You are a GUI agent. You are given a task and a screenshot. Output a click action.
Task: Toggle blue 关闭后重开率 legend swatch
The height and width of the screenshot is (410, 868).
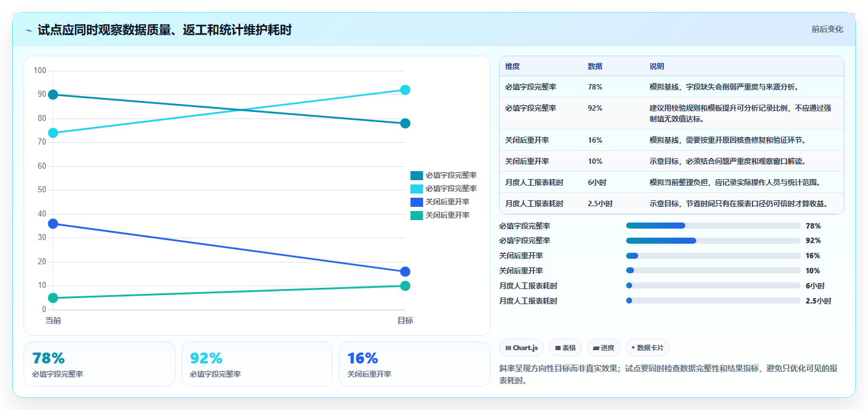click(417, 202)
